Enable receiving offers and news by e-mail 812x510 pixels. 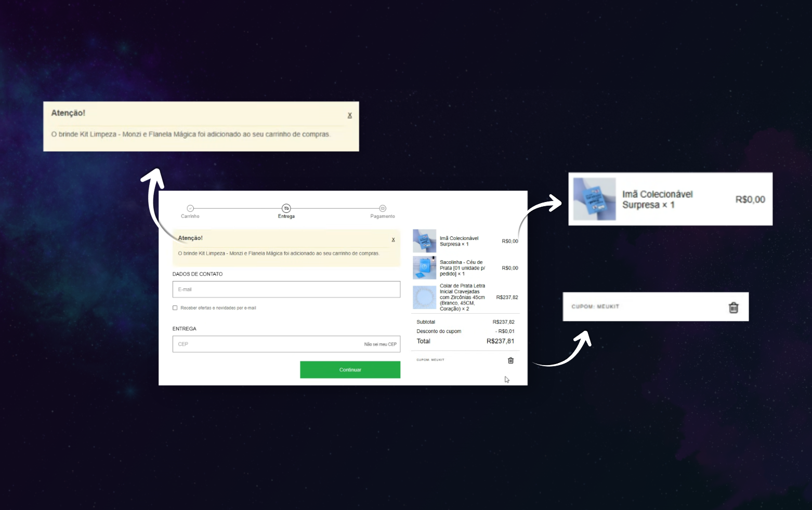[x=175, y=308]
